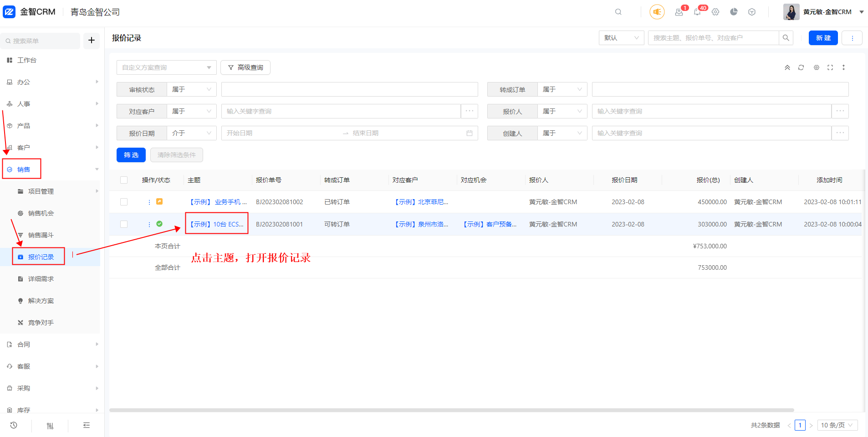Collapse the sidebar menu icon

tap(87, 425)
